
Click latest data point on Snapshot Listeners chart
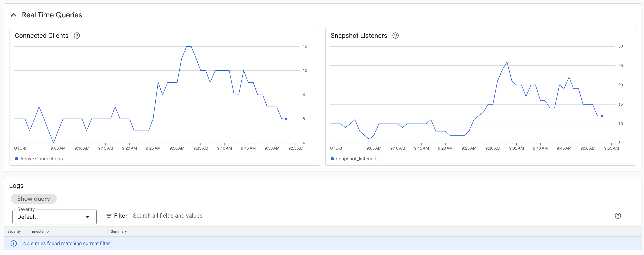click(602, 116)
